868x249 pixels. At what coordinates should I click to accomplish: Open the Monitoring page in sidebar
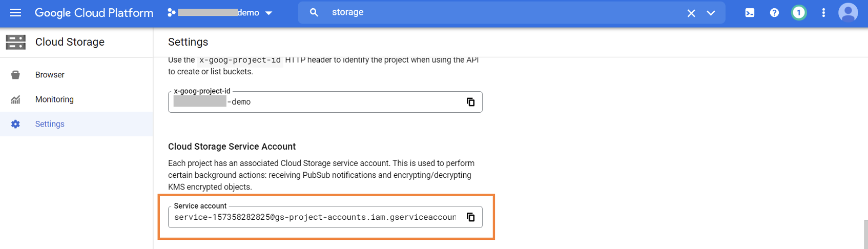(x=54, y=99)
